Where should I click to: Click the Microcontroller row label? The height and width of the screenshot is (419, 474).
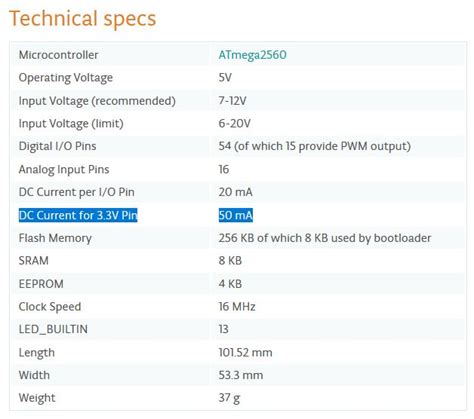58,55
